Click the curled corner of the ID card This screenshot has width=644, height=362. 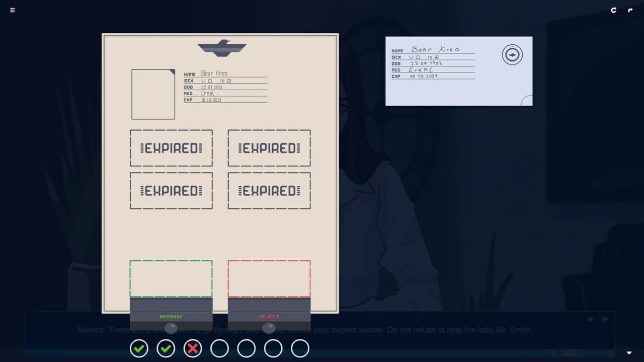coord(526,100)
